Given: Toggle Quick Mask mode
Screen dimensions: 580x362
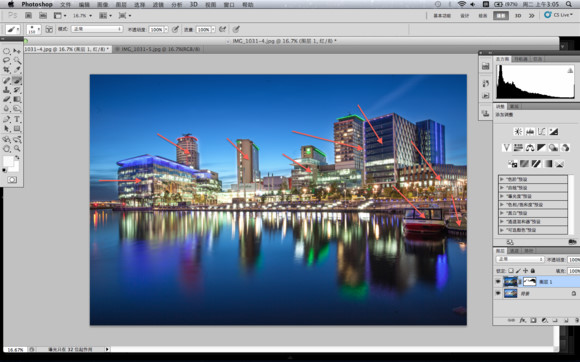Looking at the screenshot, I should click(12, 180).
